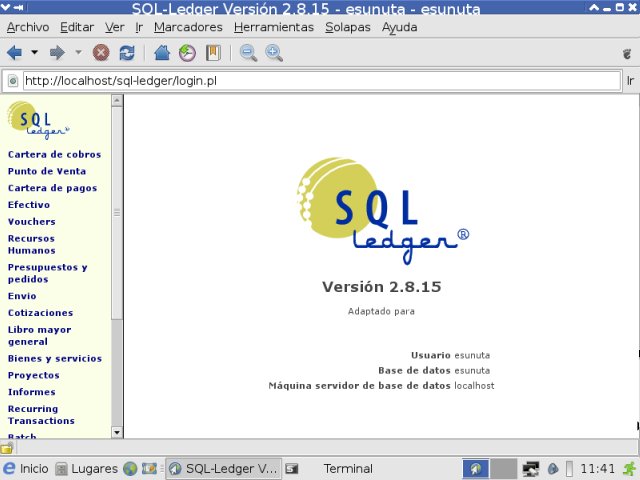Click the sidebar scrollbar down arrow
The height and width of the screenshot is (480, 640).
[117, 432]
